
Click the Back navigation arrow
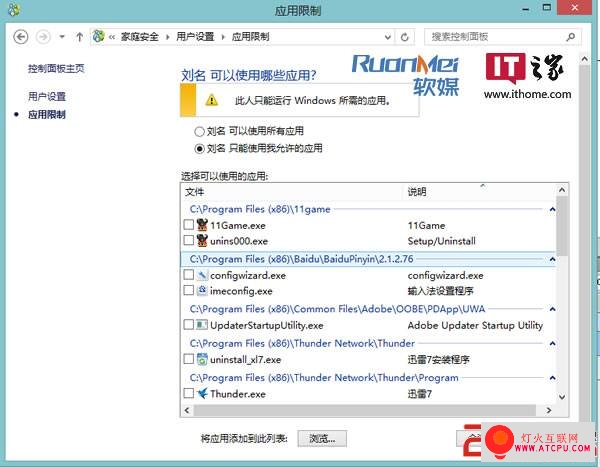[x=21, y=37]
